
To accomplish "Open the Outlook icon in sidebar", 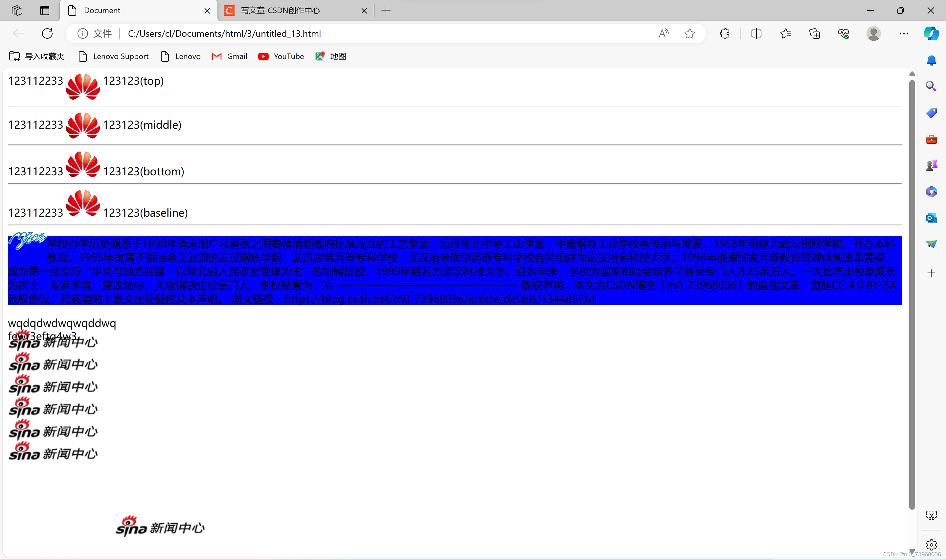I will (931, 218).
